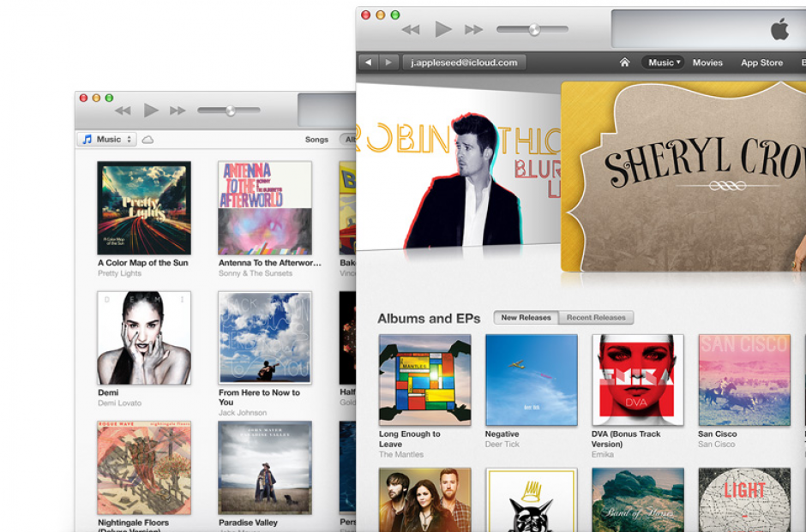Viewport: 806px width, 532px height.
Task: Switch to Recent Releases
Action: 596,317
